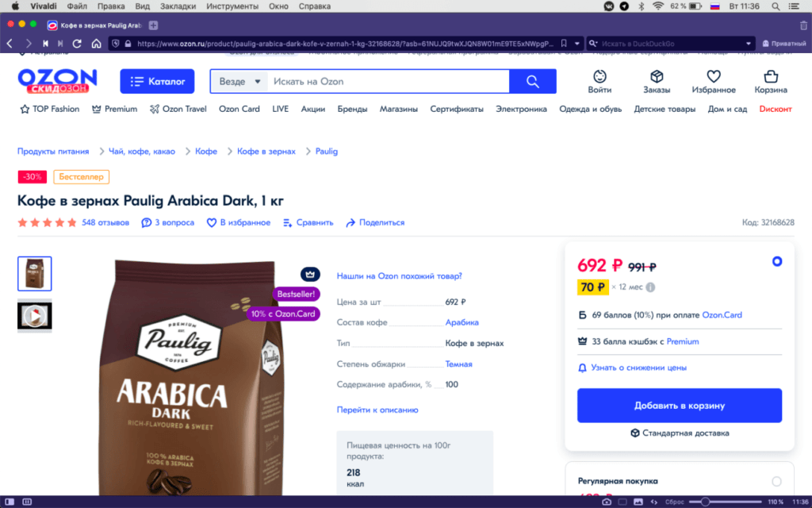The height and width of the screenshot is (508, 812).
Task: Reload page with Vivaldi refresh icon
Action: point(77,44)
